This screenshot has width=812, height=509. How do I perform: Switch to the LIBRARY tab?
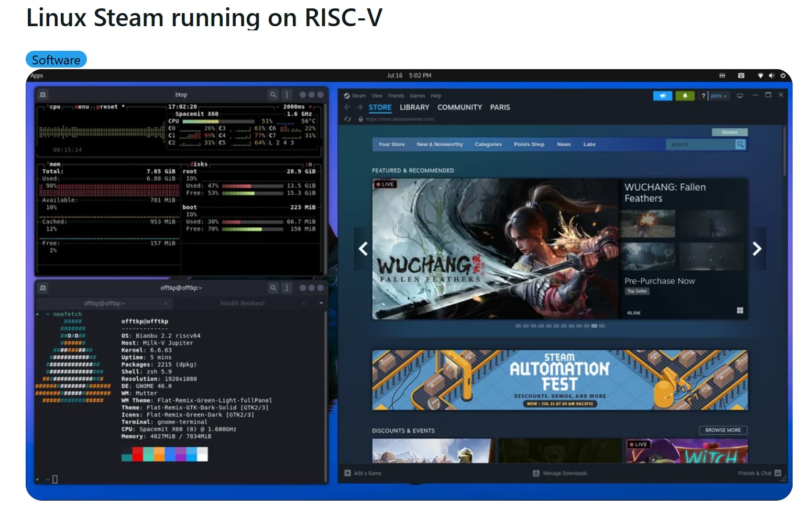[x=414, y=107]
